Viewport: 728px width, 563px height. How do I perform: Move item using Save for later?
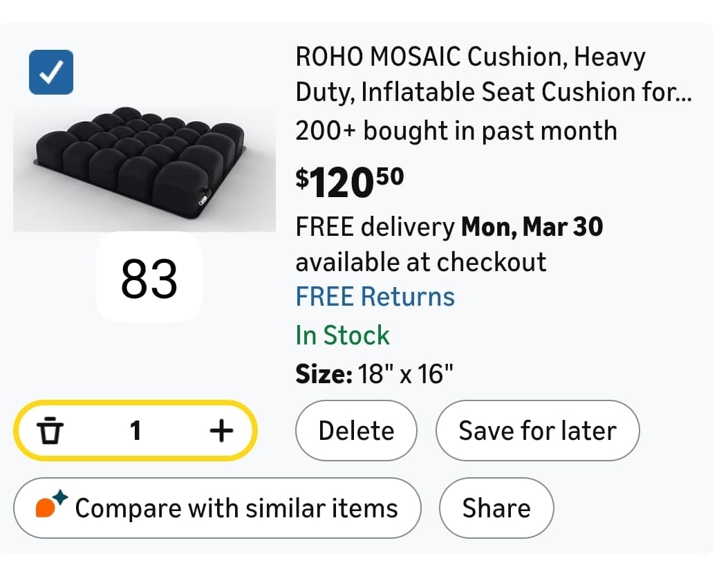pyautogui.click(x=537, y=431)
